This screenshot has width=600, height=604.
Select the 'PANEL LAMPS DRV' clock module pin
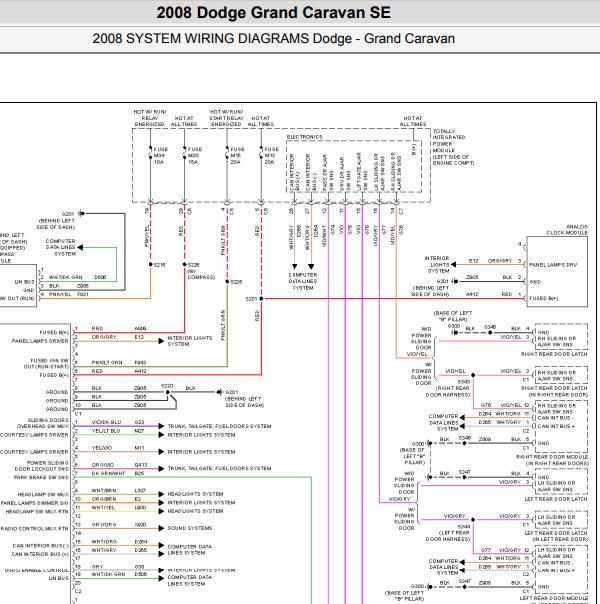pos(553,265)
